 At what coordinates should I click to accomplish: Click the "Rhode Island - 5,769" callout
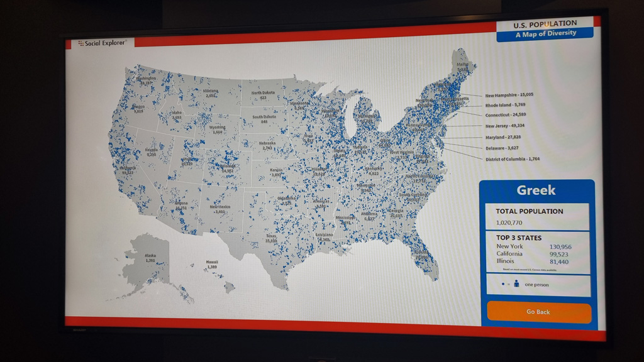coord(505,105)
